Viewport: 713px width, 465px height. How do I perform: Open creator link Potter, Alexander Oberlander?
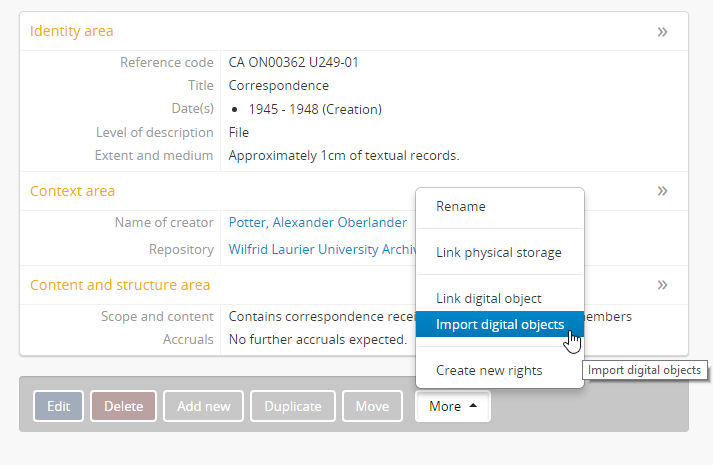pyautogui.click(x=318, y=223)
